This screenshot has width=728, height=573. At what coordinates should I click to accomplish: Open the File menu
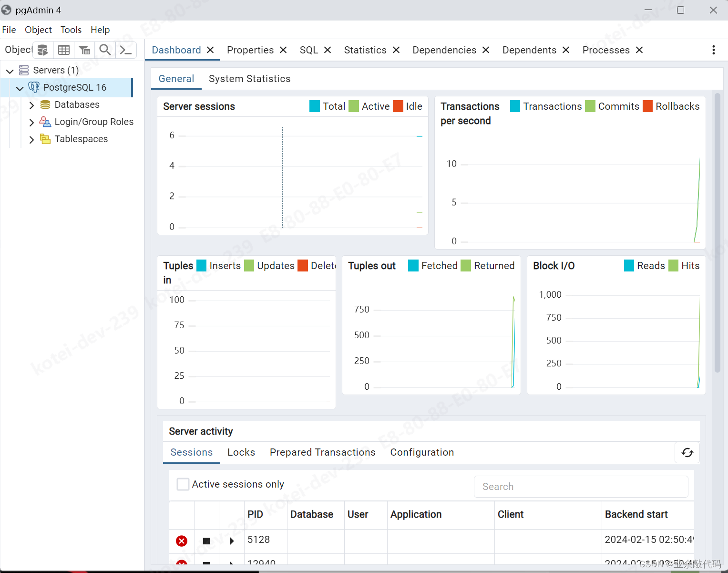(9, 30)
